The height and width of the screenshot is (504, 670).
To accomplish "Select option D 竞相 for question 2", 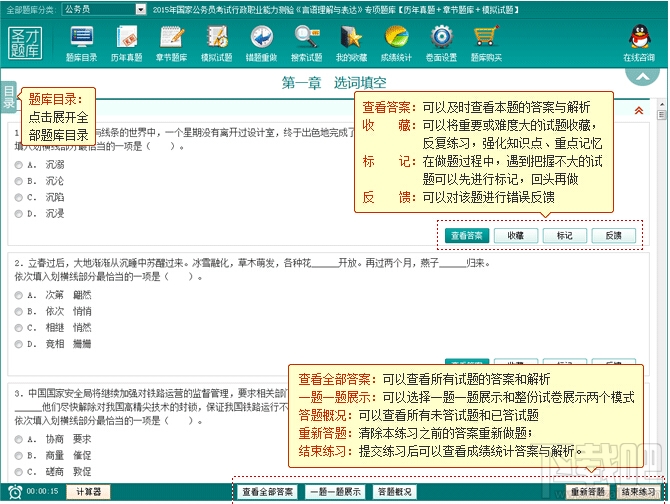I will pyautogui.click(x=18, y=344).
